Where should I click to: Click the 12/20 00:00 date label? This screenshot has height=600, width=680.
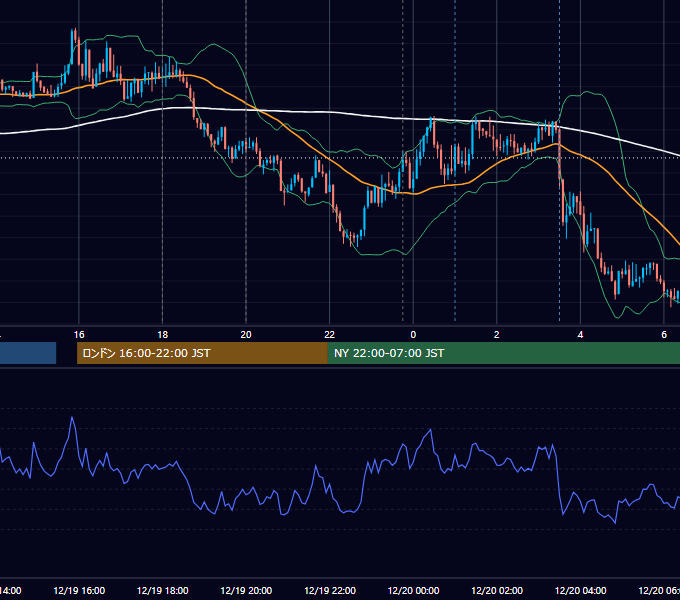coord(413,590)
